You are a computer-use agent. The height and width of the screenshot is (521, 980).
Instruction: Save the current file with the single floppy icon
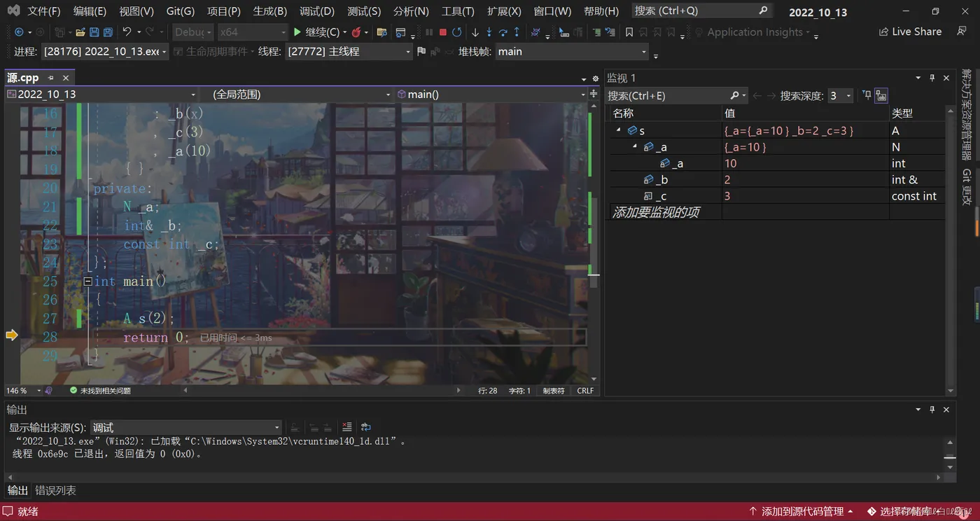(x=94, y=32)
